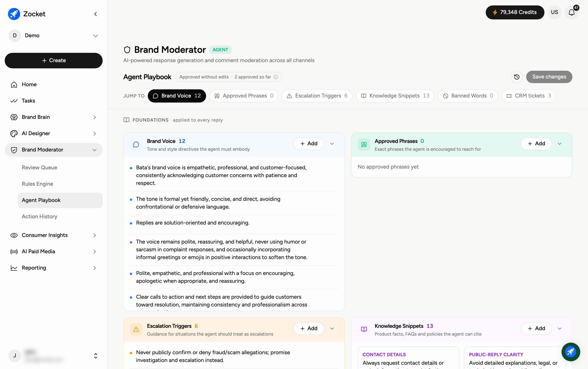This screenshot has width=588, height=369.
Task: Click the Consumer Insights eye icon
Action: pos(14,235)
